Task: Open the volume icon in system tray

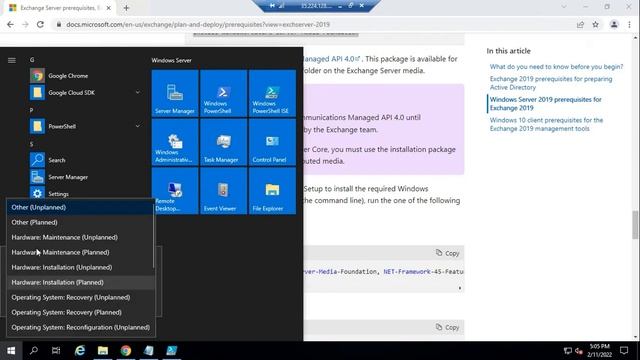Action: coord(578,351)
